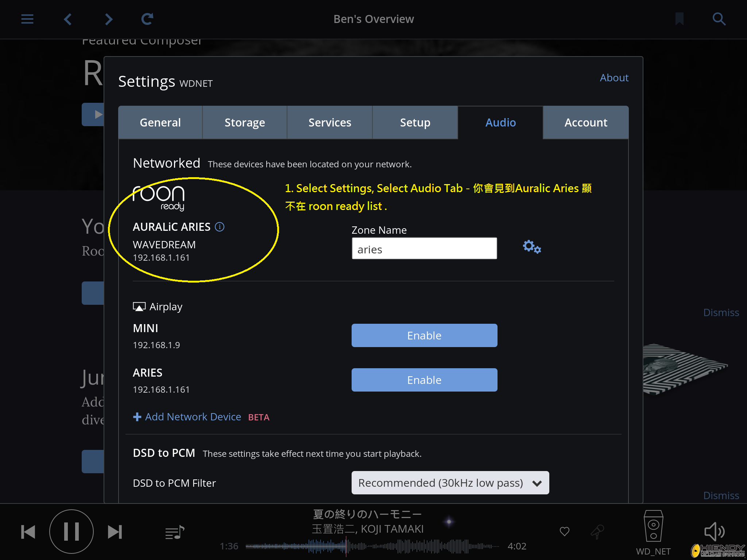
Task: Click the Airplay section label
Action: click(158, 307)
